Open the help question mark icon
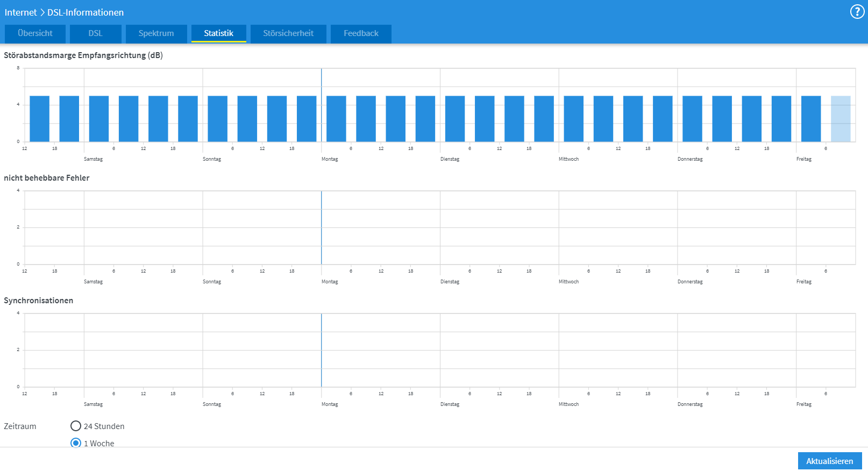The height and width of the screenshot is (471, 868). coord(857,12)
